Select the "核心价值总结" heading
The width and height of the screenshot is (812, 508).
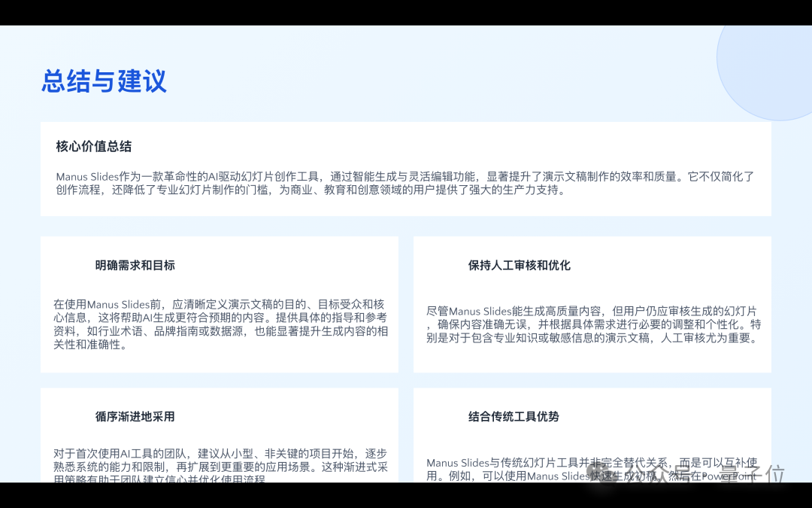(x=94, y=147)
